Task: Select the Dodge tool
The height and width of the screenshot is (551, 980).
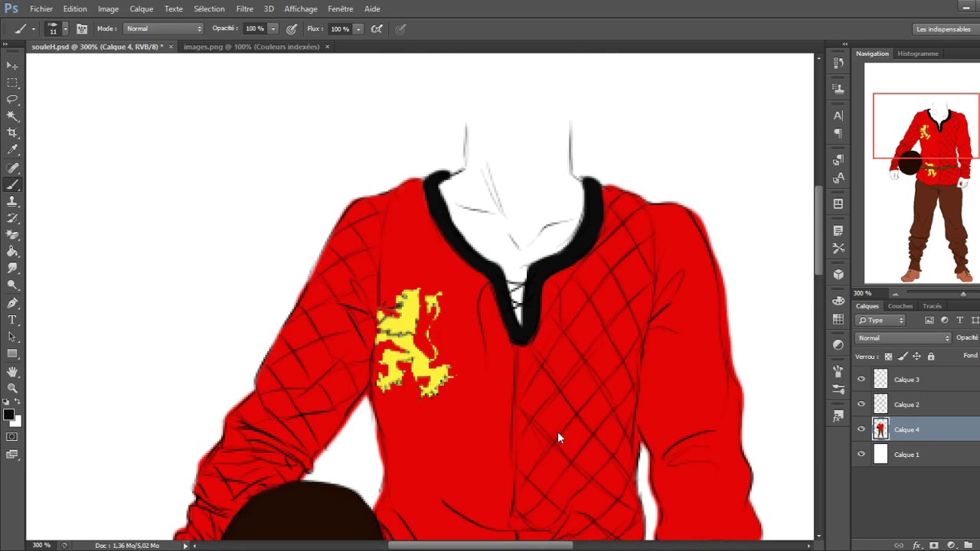Action: pos(12,285)
